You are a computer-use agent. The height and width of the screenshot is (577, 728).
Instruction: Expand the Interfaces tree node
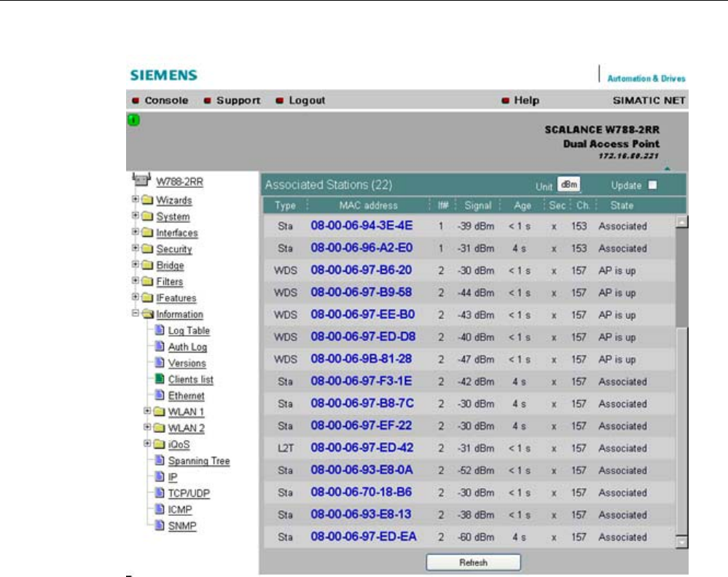click(135, 232)
